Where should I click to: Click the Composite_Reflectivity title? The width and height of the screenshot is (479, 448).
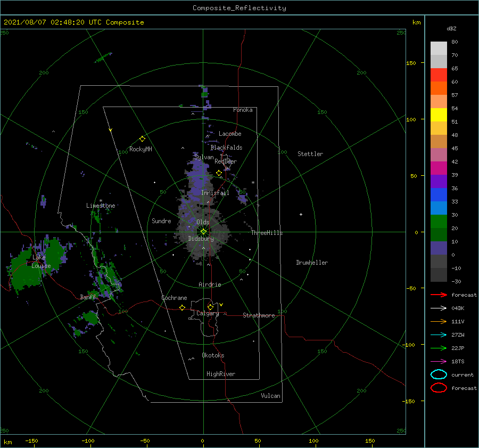click(240, 8)
